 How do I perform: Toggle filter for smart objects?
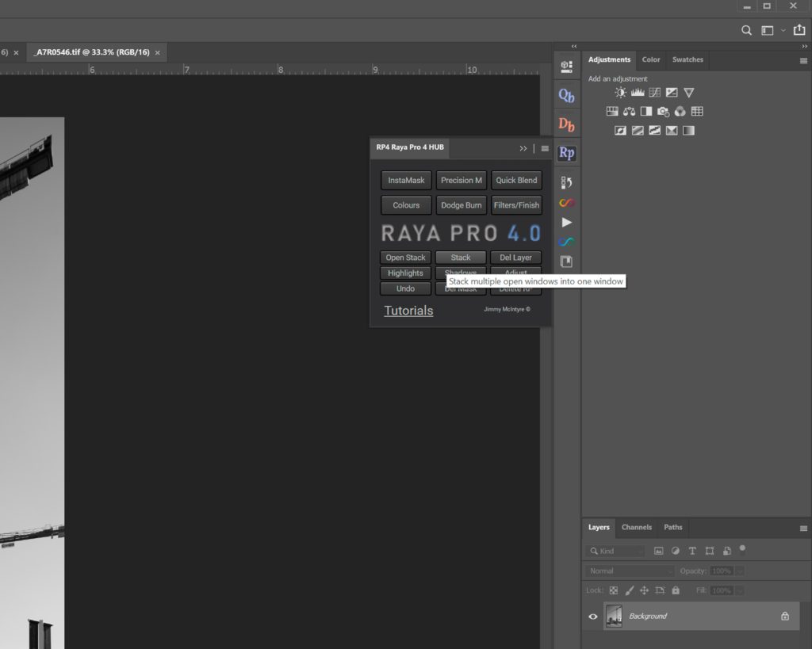726,552
